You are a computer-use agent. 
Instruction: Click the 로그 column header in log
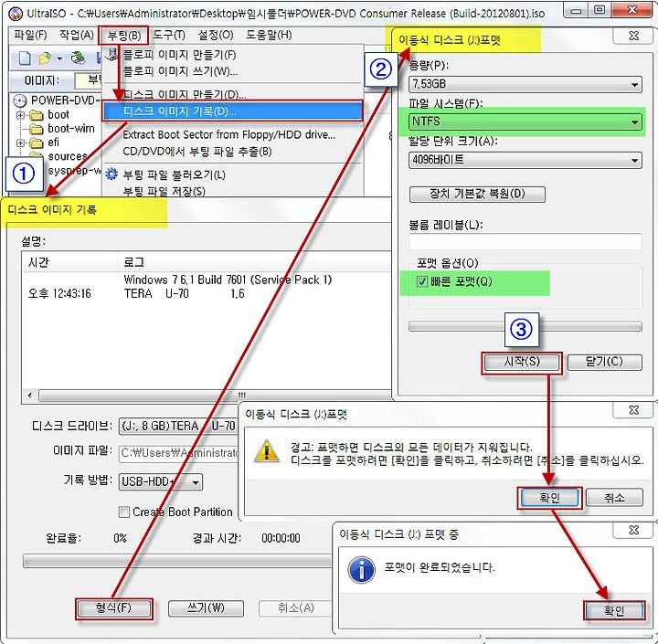tap(255, 262)
